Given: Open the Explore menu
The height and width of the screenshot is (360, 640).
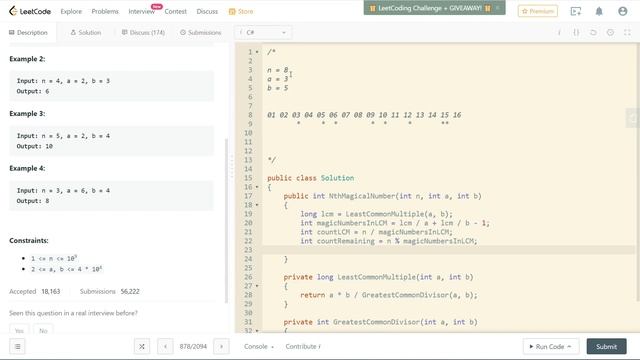Looking at the screenshot, I should (x=71, y=11).
